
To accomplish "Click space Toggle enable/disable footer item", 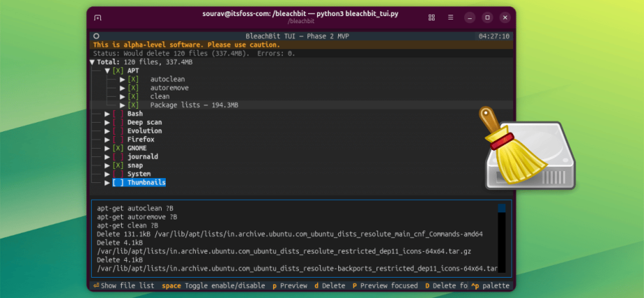I will (x=213, y=285).
